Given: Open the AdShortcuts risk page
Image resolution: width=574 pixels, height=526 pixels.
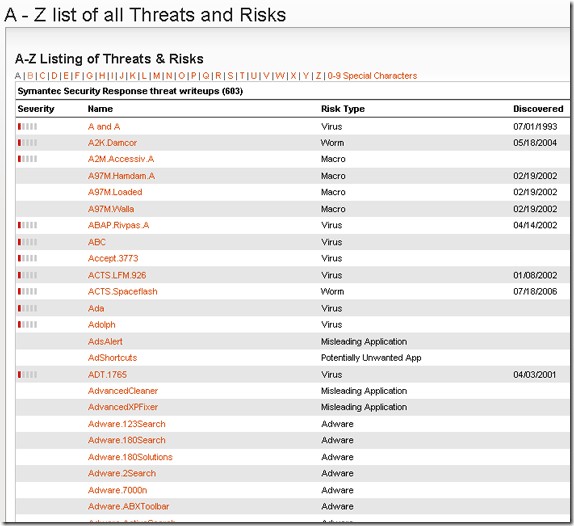Looking at the screenshot, I should coord(112,358).
